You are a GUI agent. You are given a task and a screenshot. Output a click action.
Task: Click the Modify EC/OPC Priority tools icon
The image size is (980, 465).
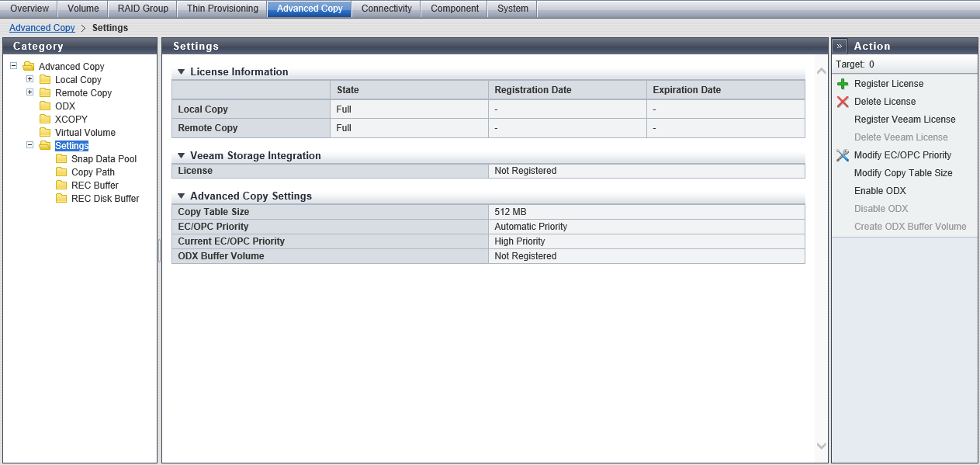tap(843, 155)
